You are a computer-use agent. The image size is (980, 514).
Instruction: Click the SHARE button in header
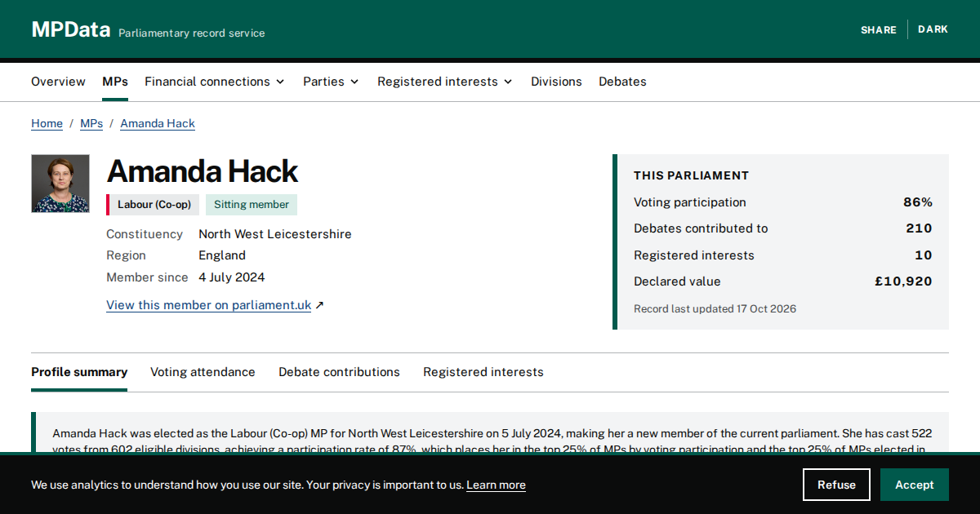coord(879,29)
